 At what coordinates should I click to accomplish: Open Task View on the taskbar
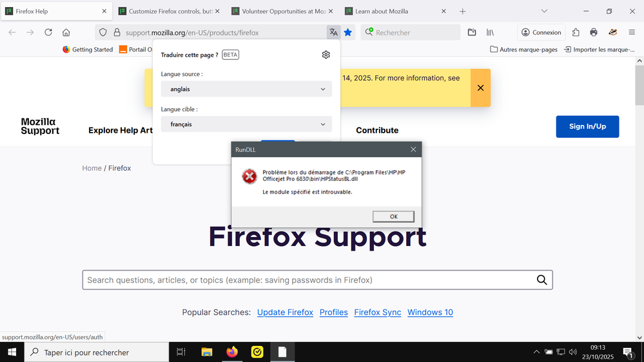pos(181,352)
